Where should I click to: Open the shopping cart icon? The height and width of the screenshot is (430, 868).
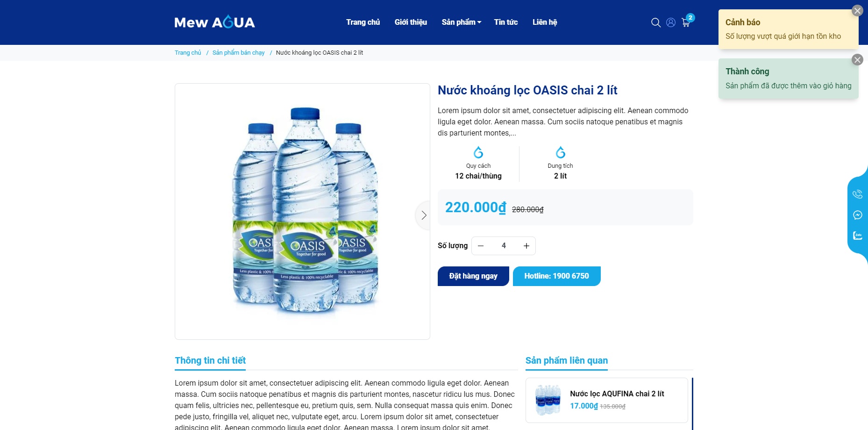pos(686,22)
